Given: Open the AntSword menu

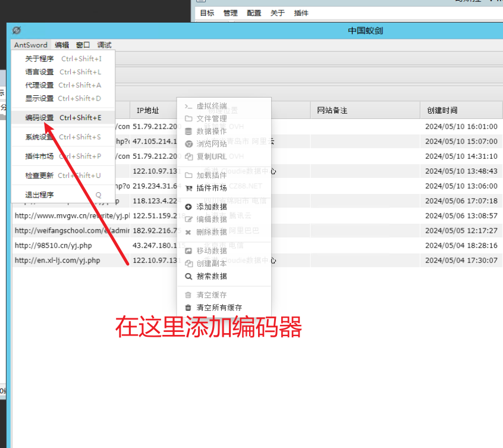Looking at the screenshot, I should click(x=30, y=45).
